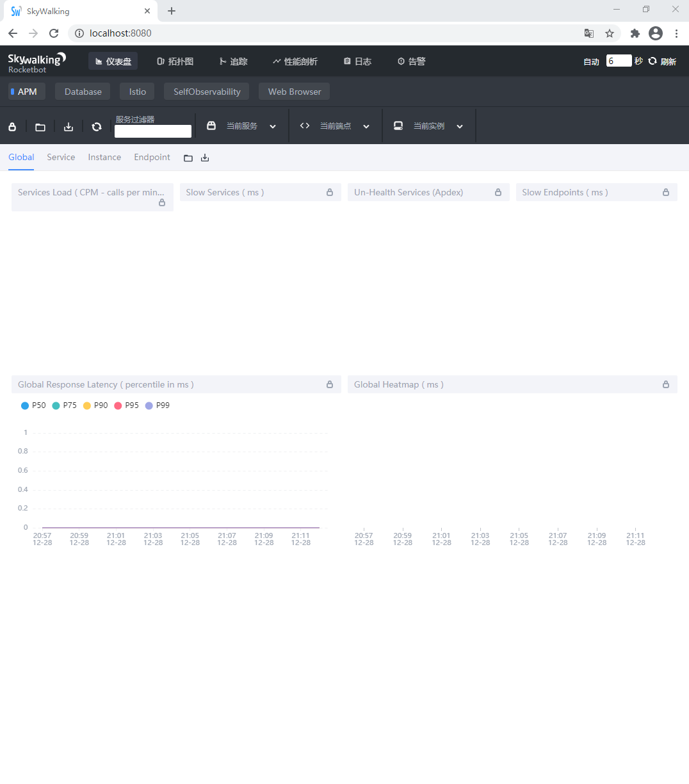Click the Global Heatmap ( ms ) title
The height and width of the screenshot is (784, 689).
(x=398, y=384)
